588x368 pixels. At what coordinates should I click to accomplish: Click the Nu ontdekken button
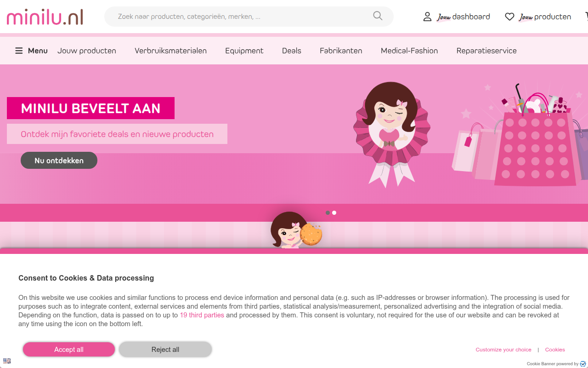click(x=59, y=161)
